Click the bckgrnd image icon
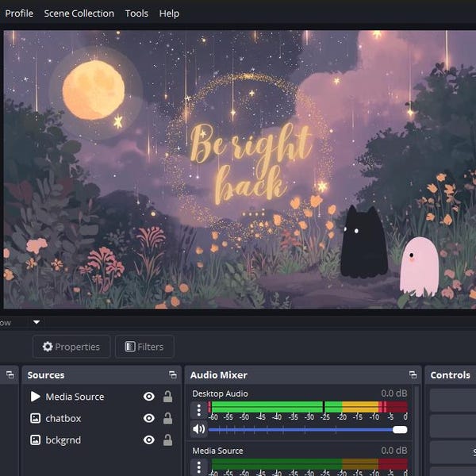 click(x=35, y=440)
